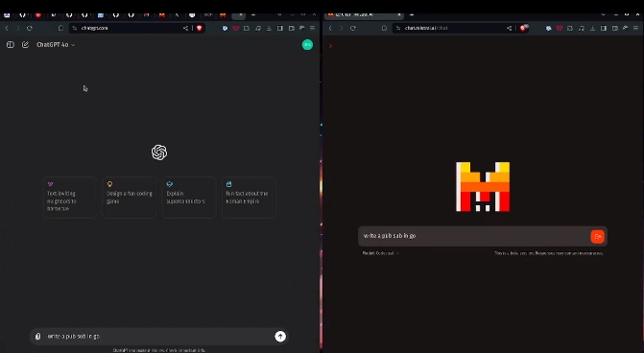Toggle Brave Shields icon in the left browser

point(200,28)
